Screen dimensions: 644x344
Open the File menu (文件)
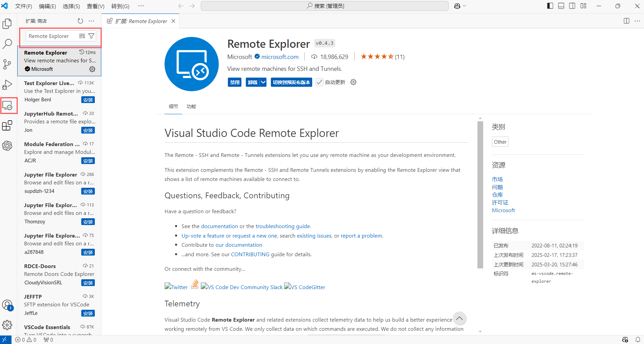coord(23,6)
